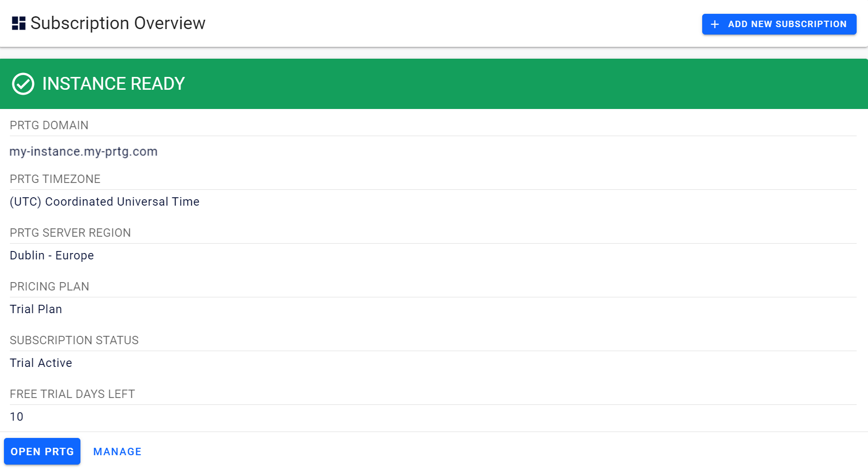This screenshot has width=868, height=469.
Task: Click the trial days remaining number 10
Action: click(x=17, y=417)
